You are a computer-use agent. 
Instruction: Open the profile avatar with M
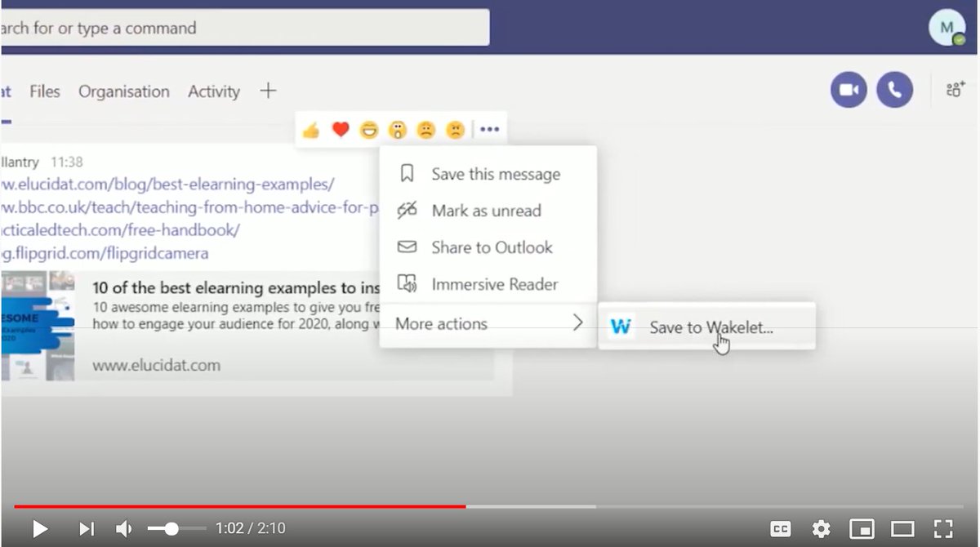point(947,28)
